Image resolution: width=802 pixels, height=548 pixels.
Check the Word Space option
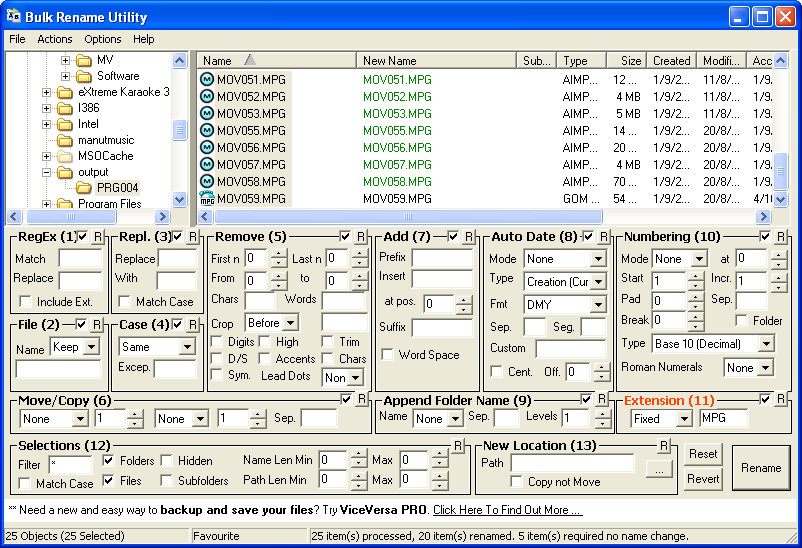pyautogui.click(x=388, y=355)
